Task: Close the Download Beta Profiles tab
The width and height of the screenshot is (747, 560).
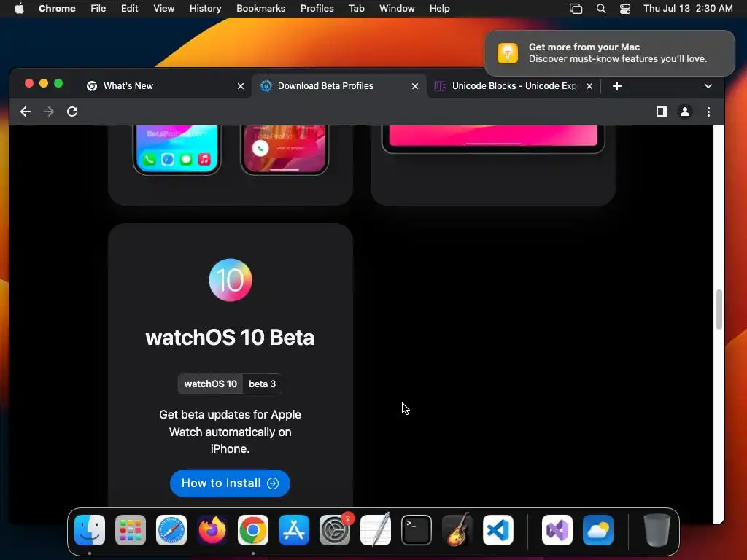Action: 415,86
